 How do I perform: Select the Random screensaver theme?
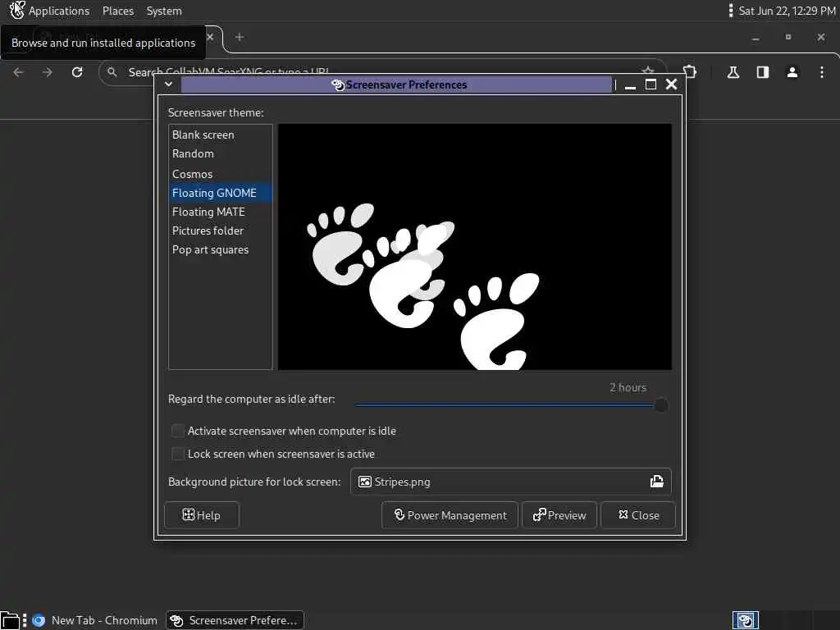pyautogui.click(x=220, y=153)
